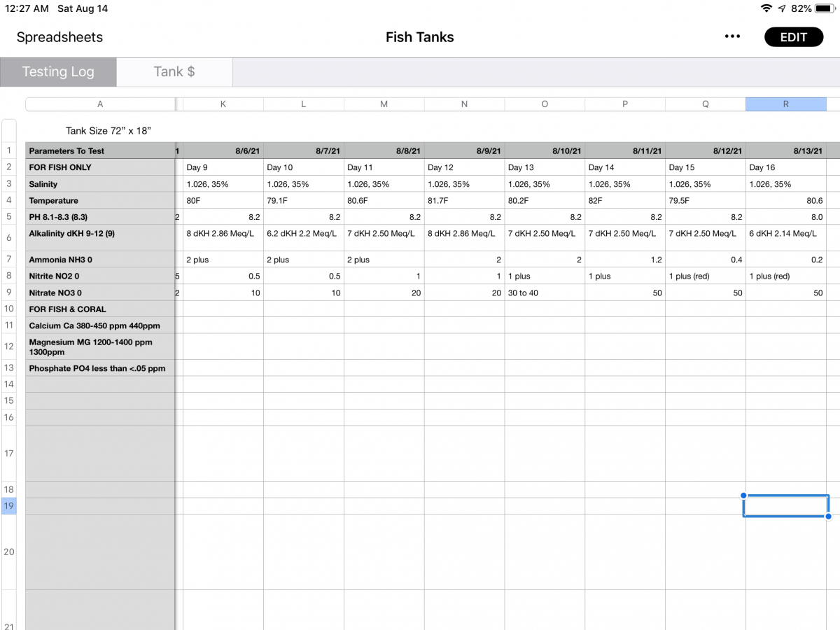The width and height of the screenshot is (840, 630).
Task: Select column R header
Action: point(785,104)
